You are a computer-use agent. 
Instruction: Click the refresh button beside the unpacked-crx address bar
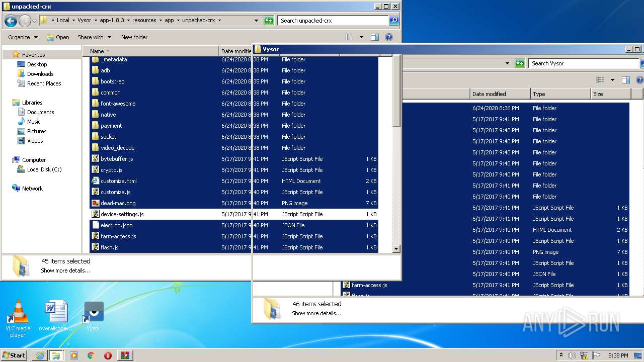269,21
